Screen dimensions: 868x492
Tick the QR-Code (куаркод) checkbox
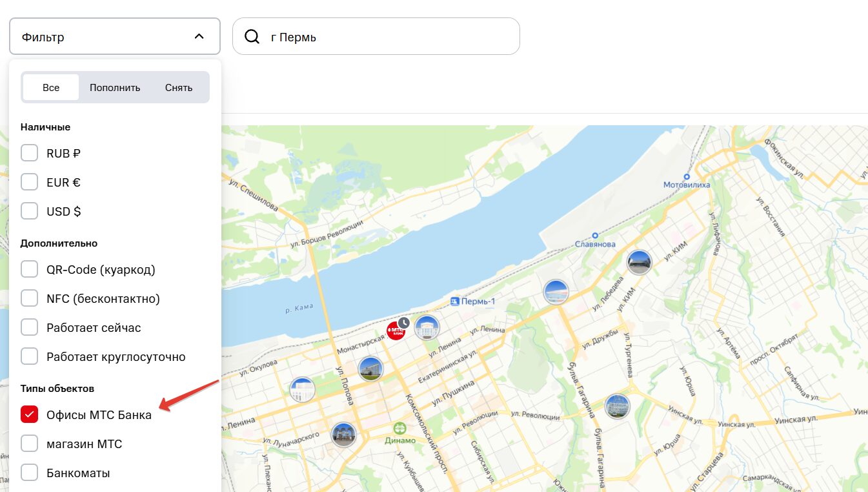[x=30, y=269]
